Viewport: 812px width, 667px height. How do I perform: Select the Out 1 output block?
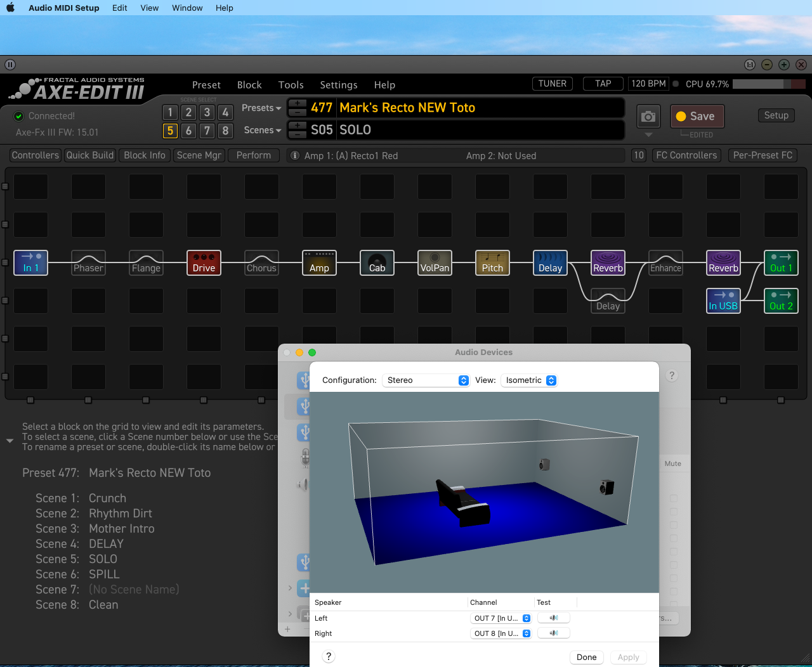[782, 262]
